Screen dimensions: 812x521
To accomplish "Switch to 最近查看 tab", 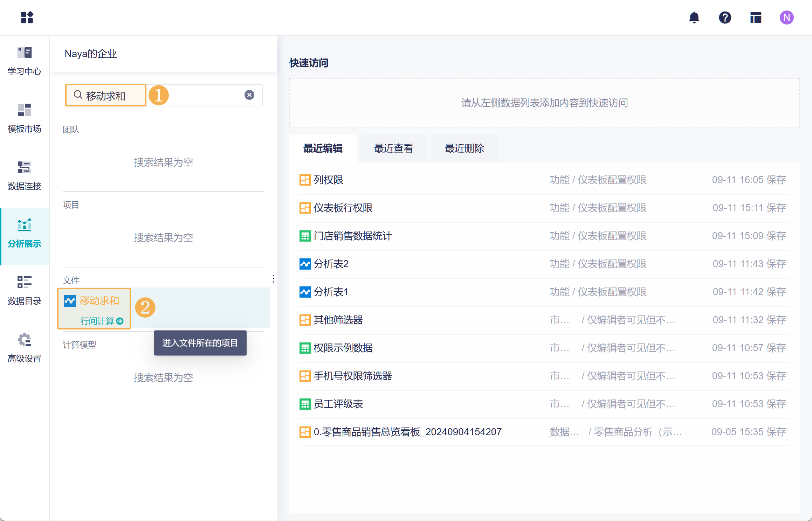I will point(393,148).
